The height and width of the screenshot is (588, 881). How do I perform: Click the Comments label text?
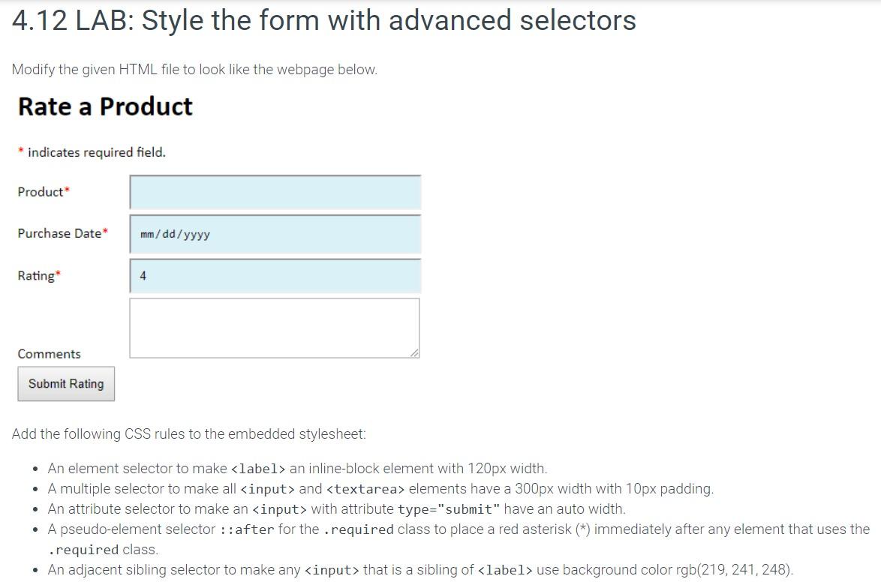49,353
